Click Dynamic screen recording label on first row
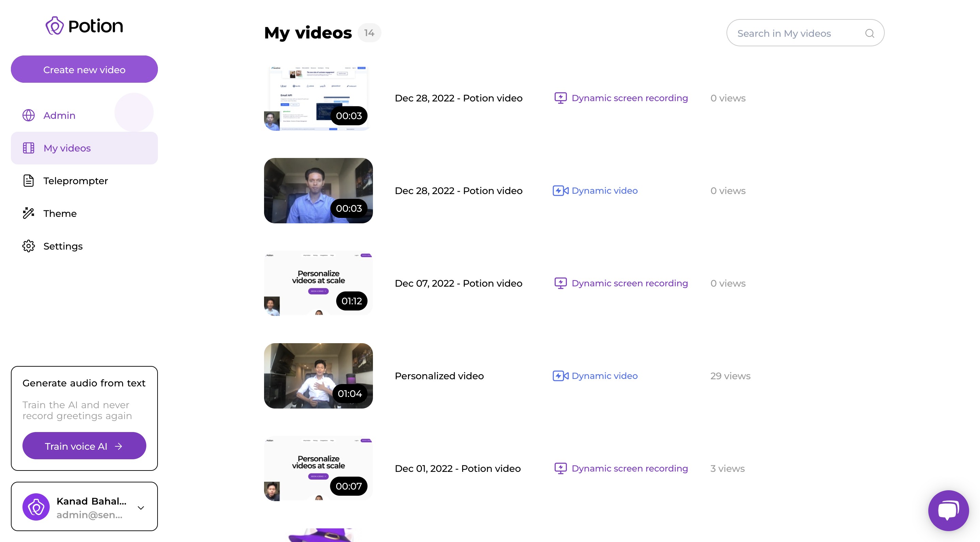Viewport: 980px width, 542px height. click(630, 98)
